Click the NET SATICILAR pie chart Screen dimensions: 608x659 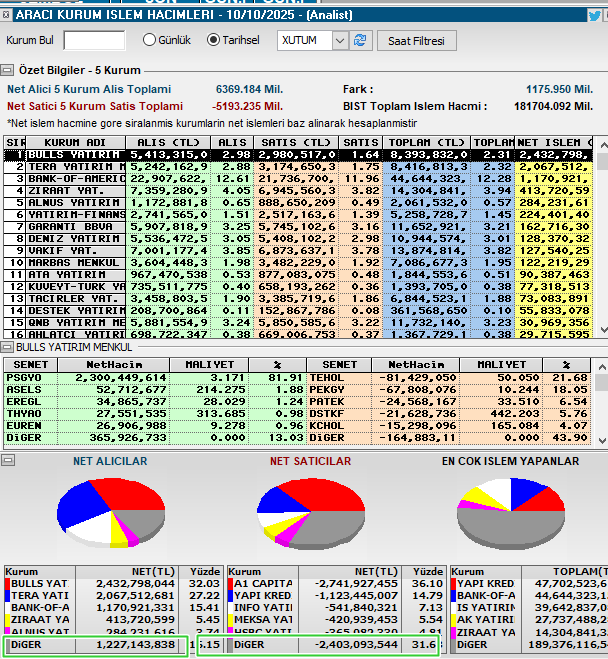point(311,513)
